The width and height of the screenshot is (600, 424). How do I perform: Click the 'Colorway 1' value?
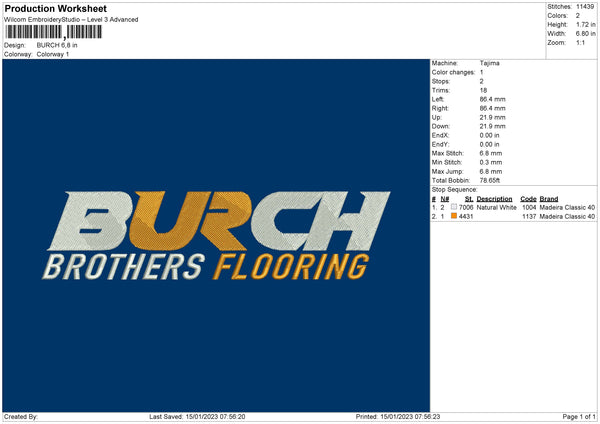53,54
